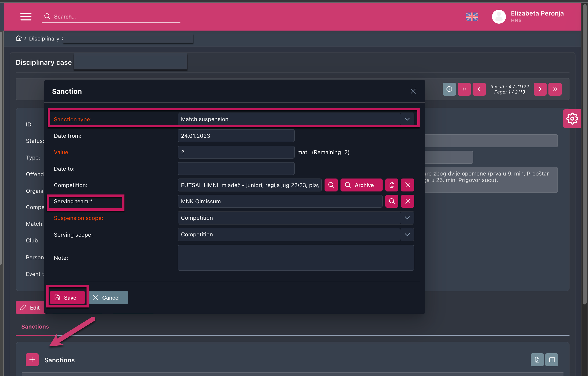Image resolution: width=588 pixels, height=376 pixels.
Task: Copy competition using the copy icon
Action: tap(392, 185)
